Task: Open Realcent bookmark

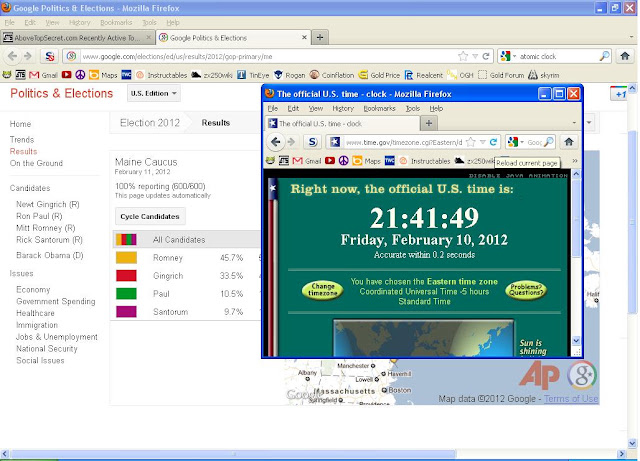Action: (x=424, y=75)
